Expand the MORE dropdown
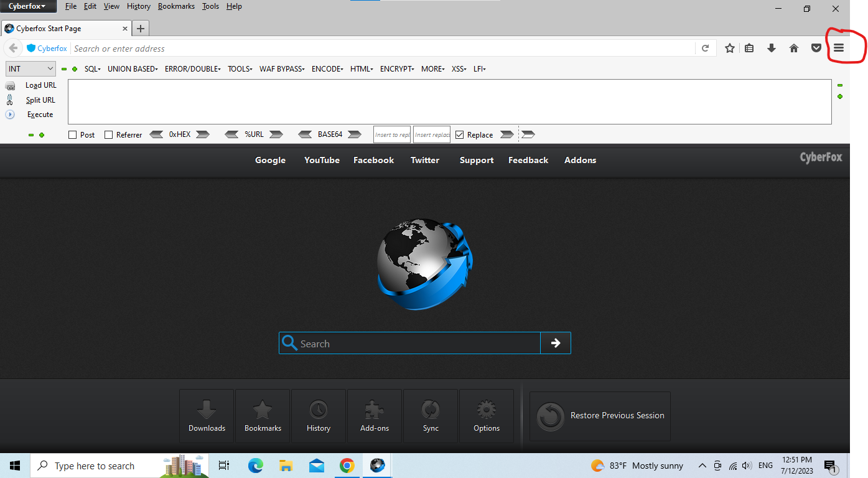This screenshot has height=478, width=868. (433, 69)
